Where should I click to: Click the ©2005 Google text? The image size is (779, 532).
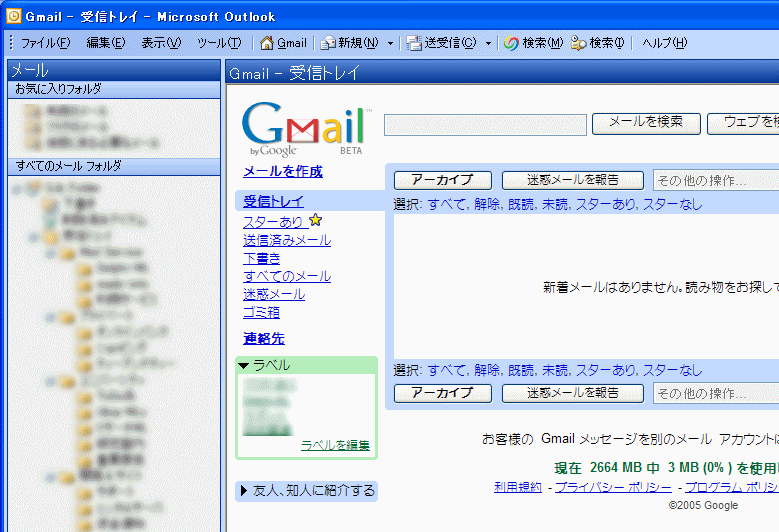703,506
